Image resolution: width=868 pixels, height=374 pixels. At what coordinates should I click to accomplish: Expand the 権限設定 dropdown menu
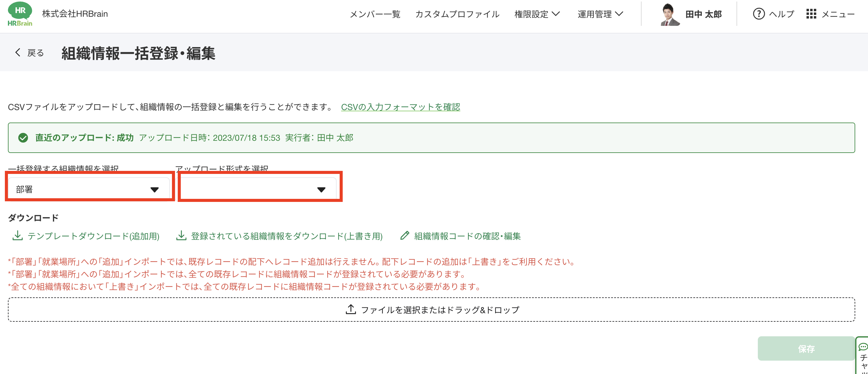click(537, 14)
